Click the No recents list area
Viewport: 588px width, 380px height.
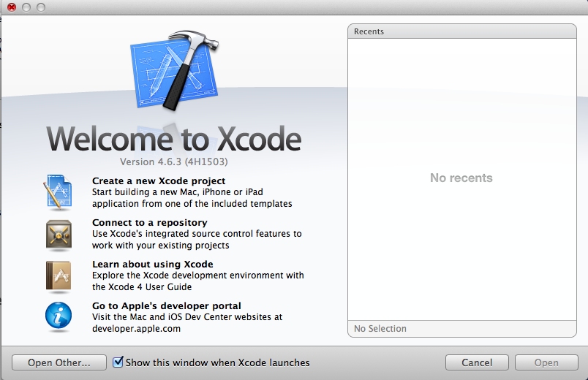pos(462,179)
